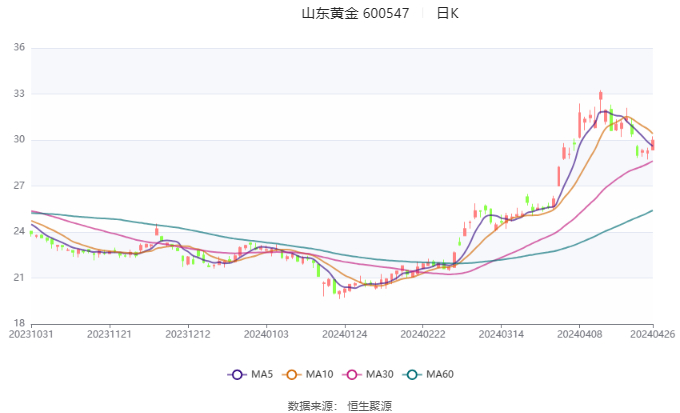Click the pink MA30 legend marker
The height and width of the screenshot is (413, 680).
pos(352,374)
